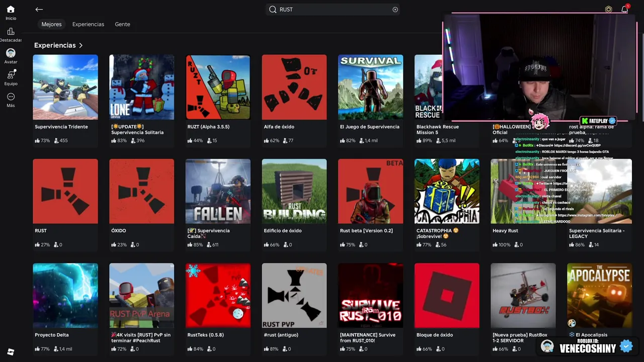The height and width of the screenshot is (362, 644).
Task: Go back with the arrow icon
Action: [x=39, y=9]
